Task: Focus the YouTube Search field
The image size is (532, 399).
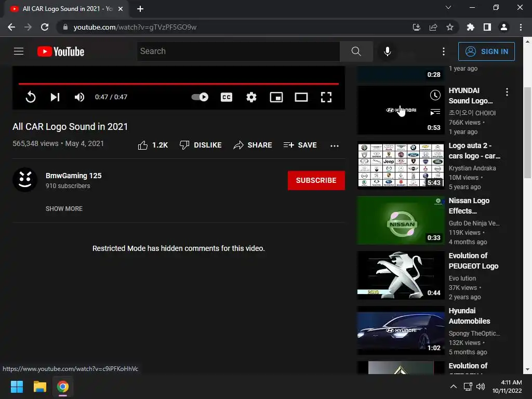Action: coord(238,51)
